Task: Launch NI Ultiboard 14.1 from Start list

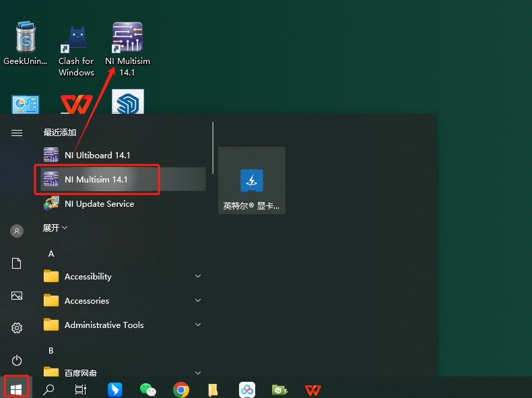Action: (123, 155)
